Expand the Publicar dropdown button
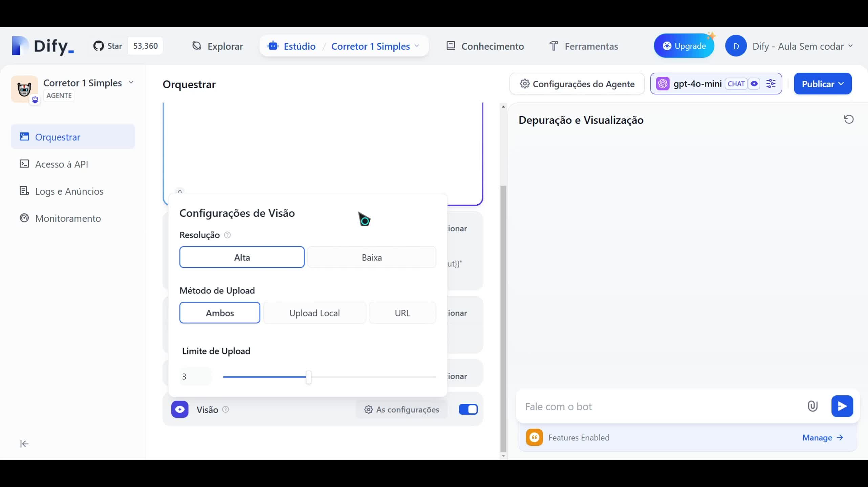Screen dimensions: 868x487 tap(822, 84)
